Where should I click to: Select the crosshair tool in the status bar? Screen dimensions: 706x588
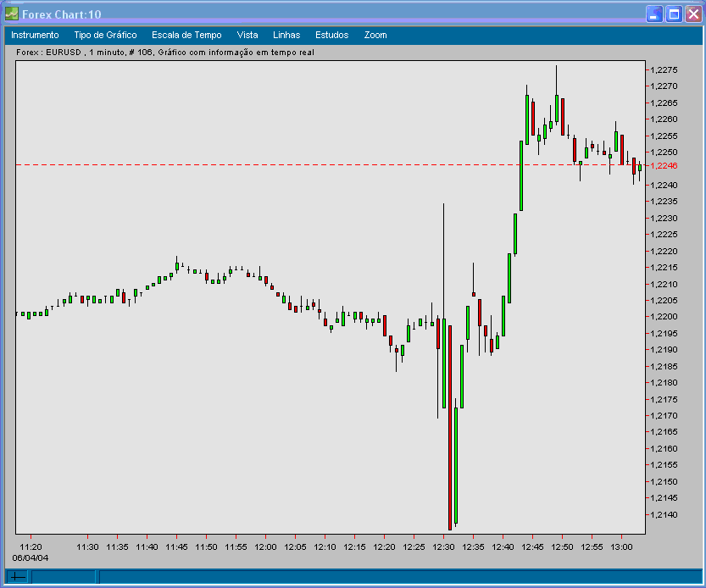(x=16, y=578)
